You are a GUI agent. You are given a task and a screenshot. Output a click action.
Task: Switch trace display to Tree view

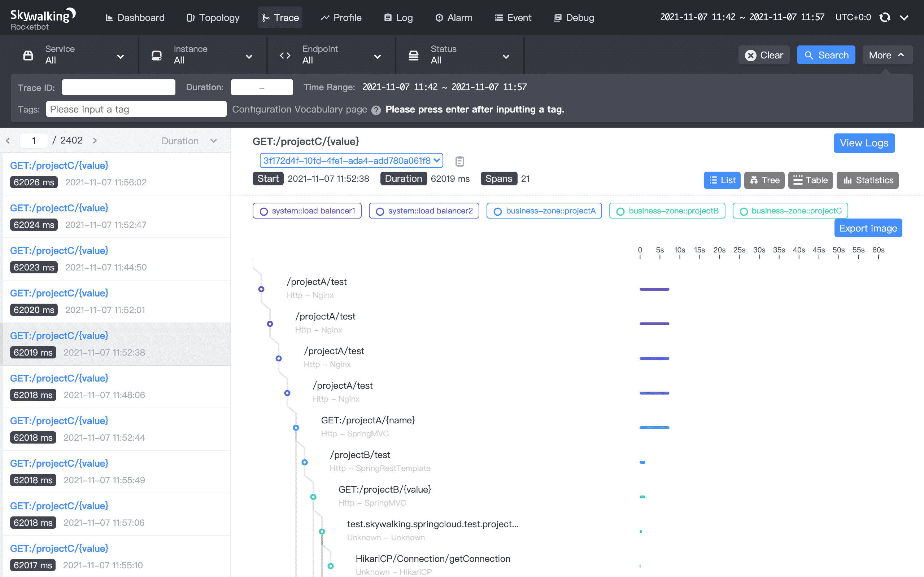click(765, 180)
